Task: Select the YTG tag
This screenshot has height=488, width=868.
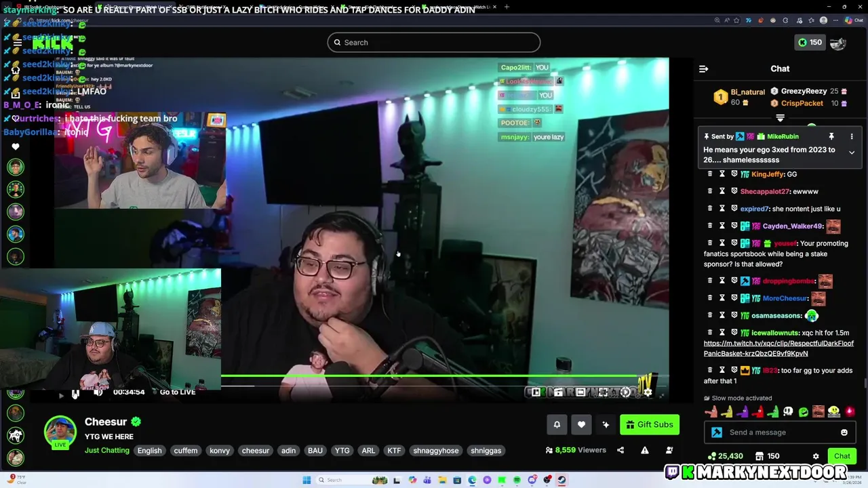Action: tap(342, 450)
